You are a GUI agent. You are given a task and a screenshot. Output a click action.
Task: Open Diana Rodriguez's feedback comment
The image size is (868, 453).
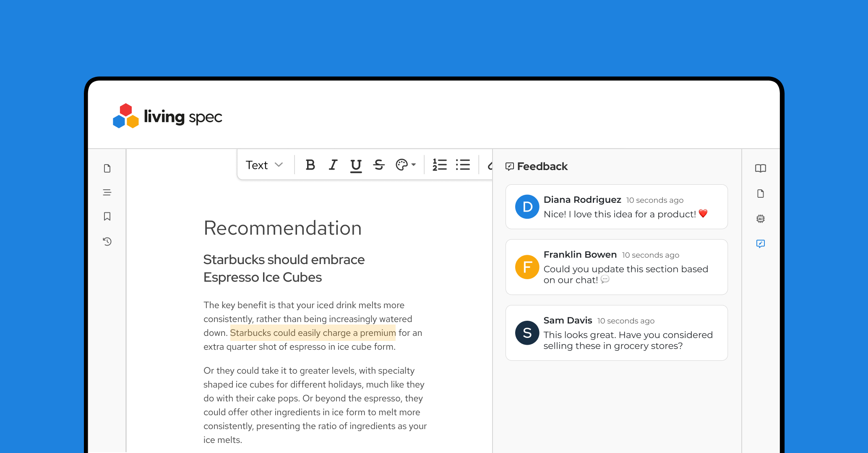click(x=616, y=207)
